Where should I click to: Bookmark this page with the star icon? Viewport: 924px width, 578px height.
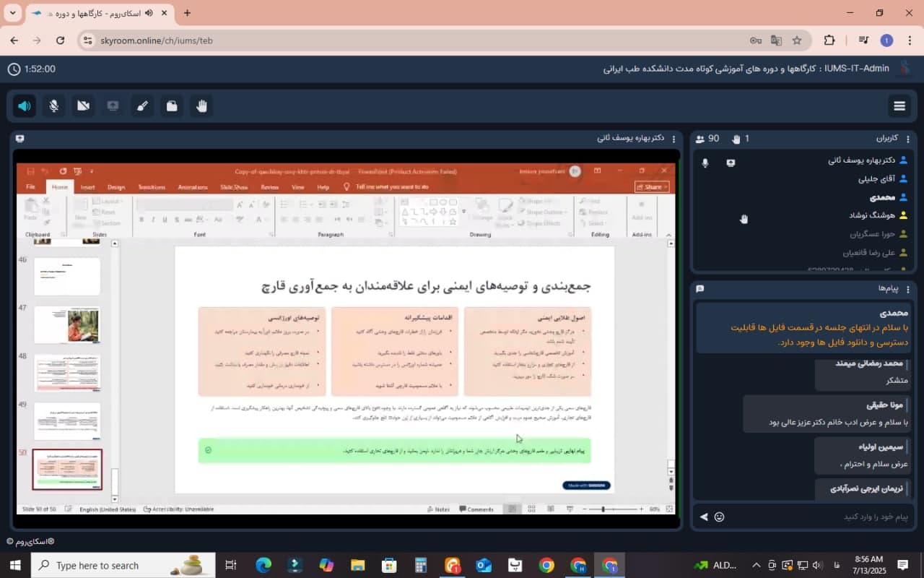point(797,40)
